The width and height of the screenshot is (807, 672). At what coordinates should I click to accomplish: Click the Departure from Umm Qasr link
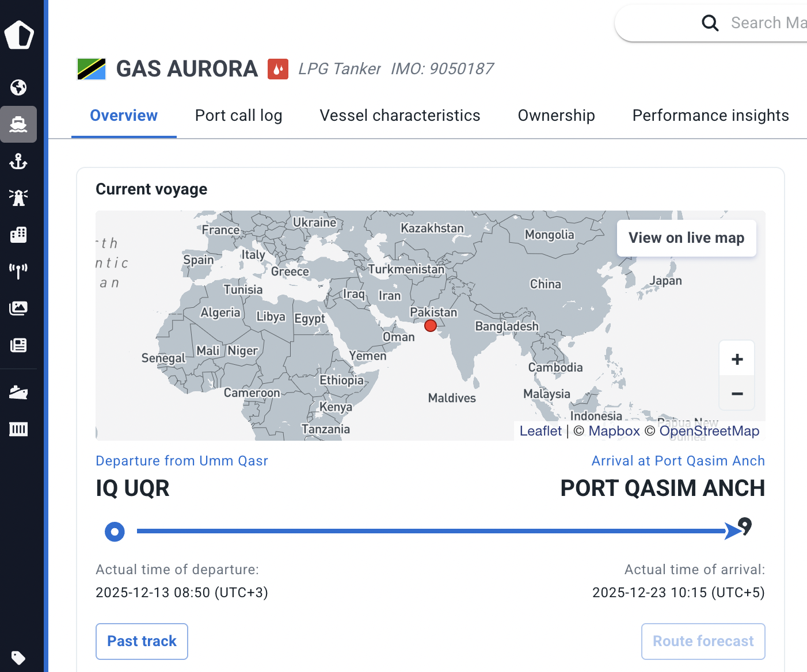[x=182, y=461]
